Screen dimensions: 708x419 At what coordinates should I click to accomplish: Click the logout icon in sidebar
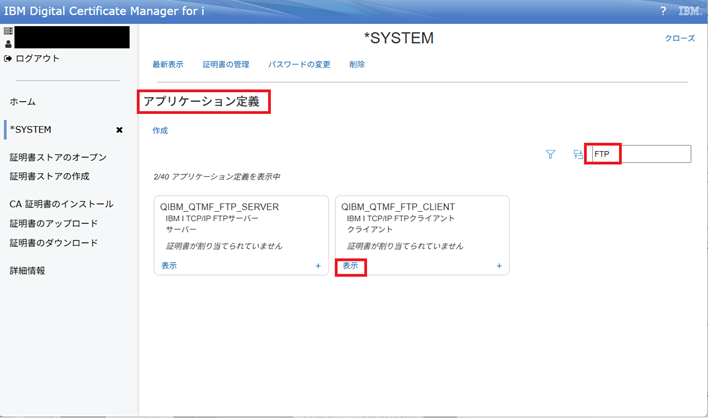click(x=9, y=58)
